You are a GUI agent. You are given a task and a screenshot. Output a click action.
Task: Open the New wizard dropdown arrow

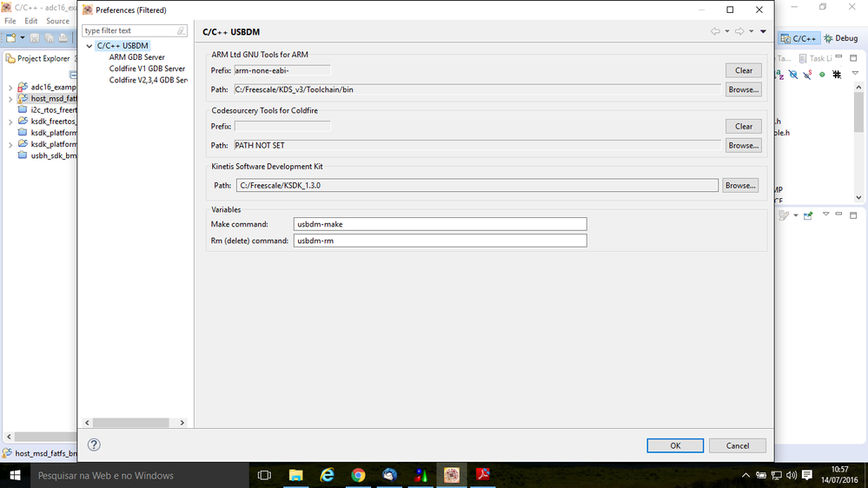[22, 37]
